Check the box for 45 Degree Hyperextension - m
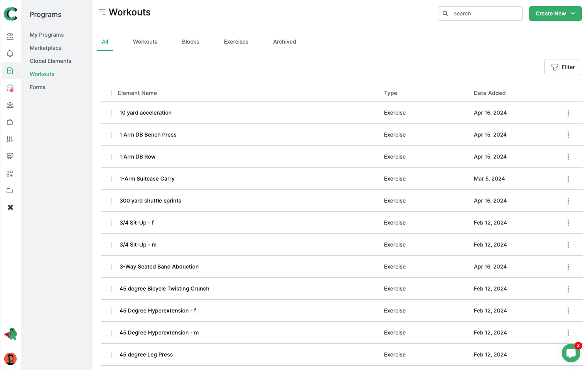588x370 pixels. coord(109,333)
